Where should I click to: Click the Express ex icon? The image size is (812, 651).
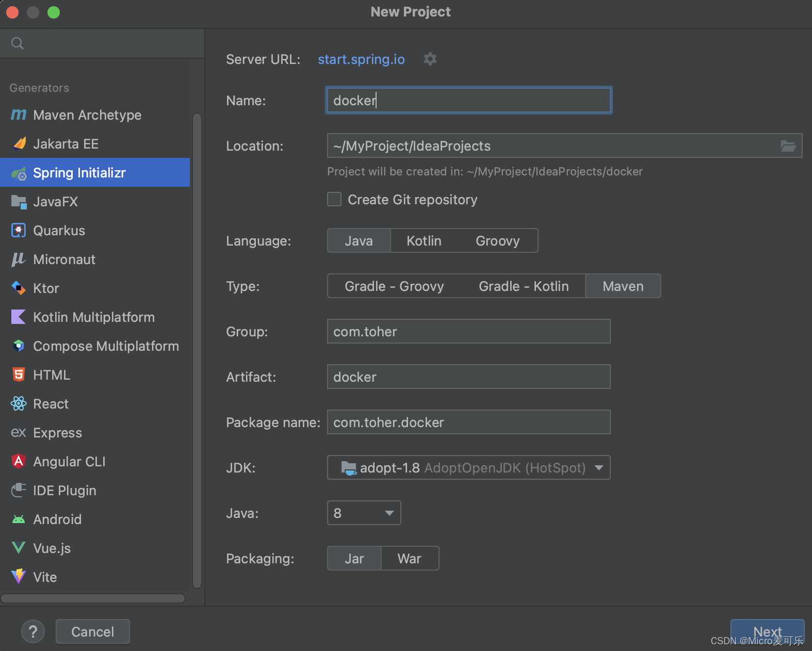click(19, 432)
